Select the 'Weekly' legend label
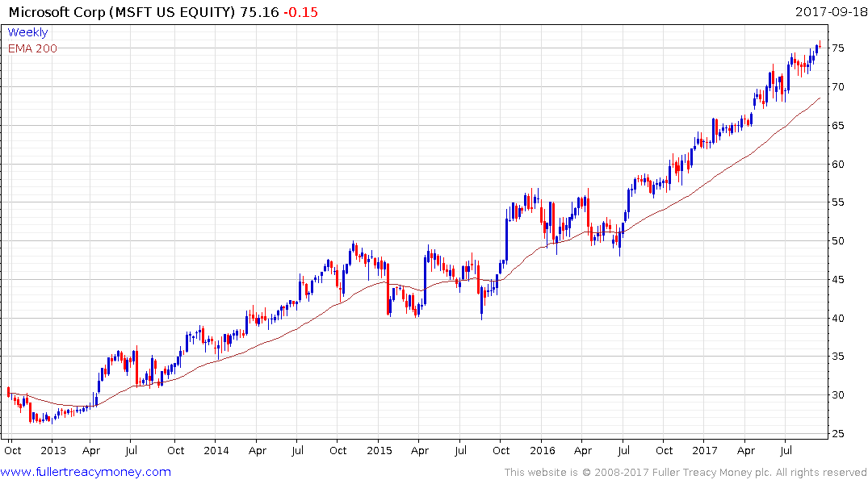868x484 pixels. [27, 32]
